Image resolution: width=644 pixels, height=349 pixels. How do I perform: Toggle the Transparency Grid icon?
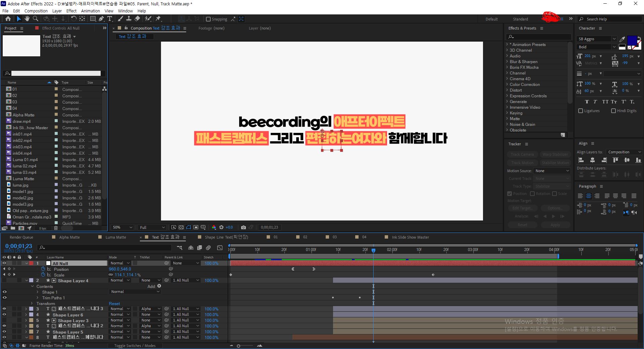coord(181,227)
